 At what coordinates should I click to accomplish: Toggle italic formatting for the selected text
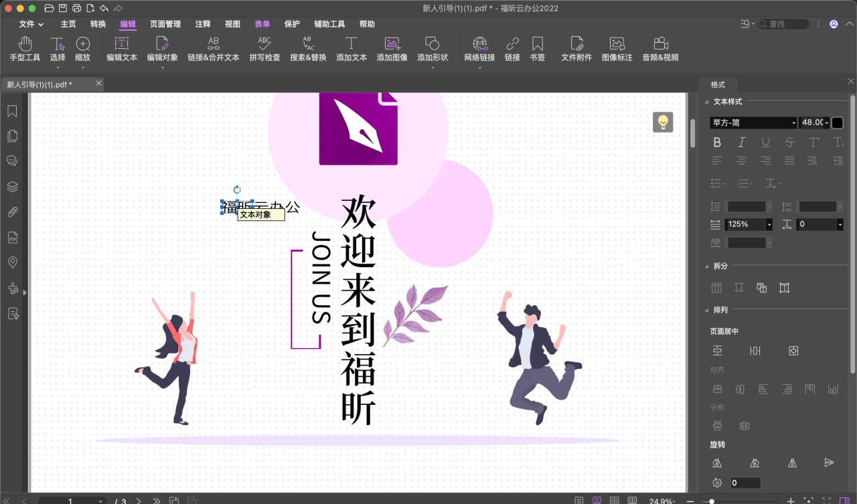[x=741, y=142]
